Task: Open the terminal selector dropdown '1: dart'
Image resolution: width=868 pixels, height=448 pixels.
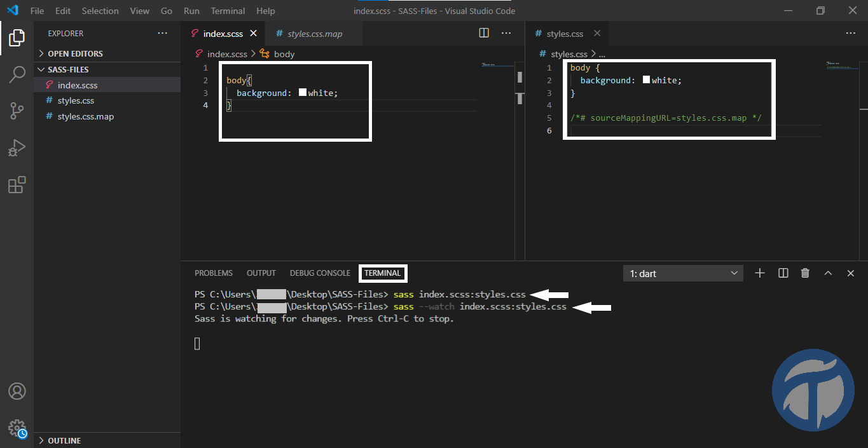Action: [684, 273]
